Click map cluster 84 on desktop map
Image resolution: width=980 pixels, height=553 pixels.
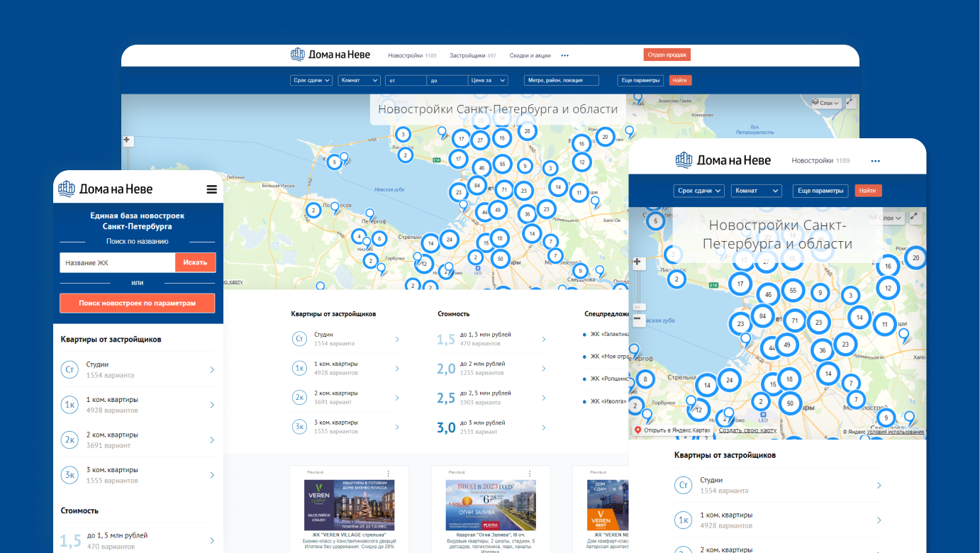pyautogui.click(x=477, y=186)
